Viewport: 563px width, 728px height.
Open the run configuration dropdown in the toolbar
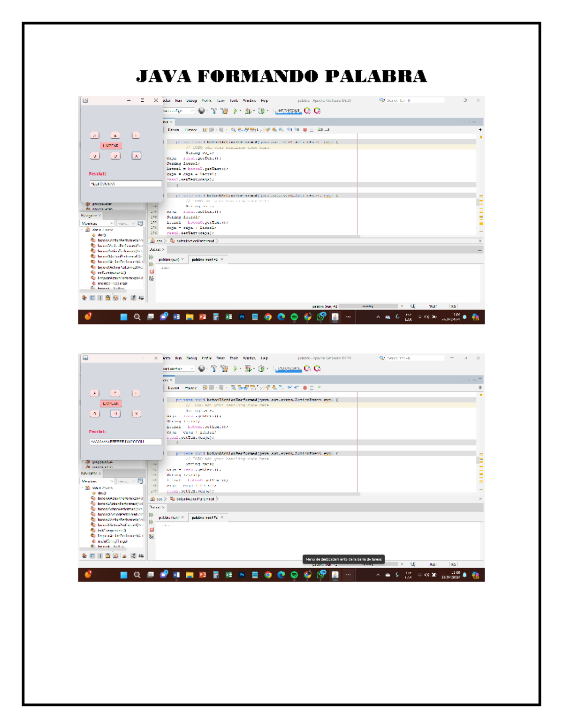(x=179, y=111)
